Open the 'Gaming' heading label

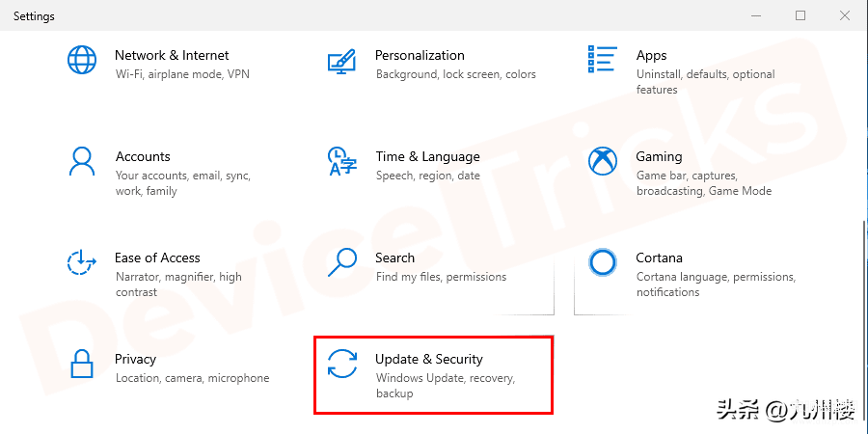pos(659,156)
